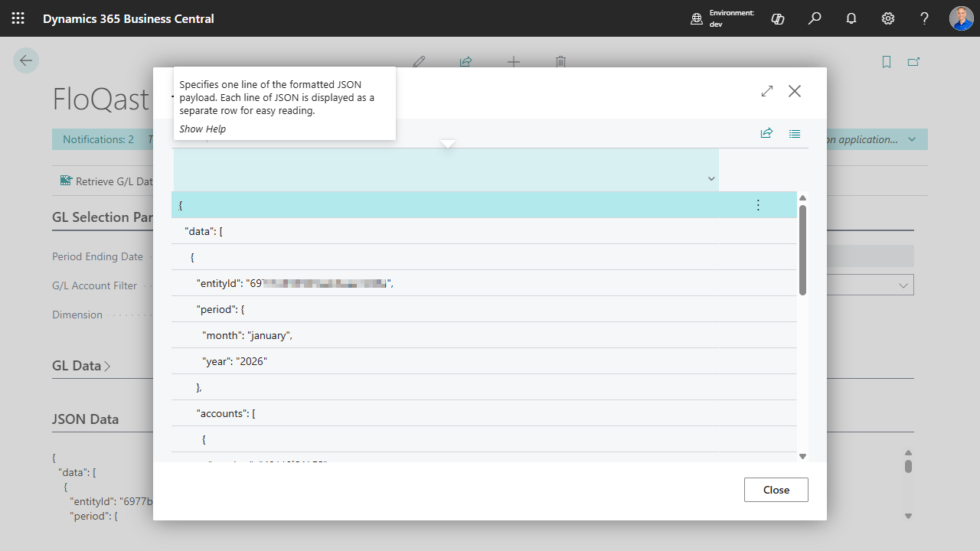Click the plus icon to create new

[514, 62]
